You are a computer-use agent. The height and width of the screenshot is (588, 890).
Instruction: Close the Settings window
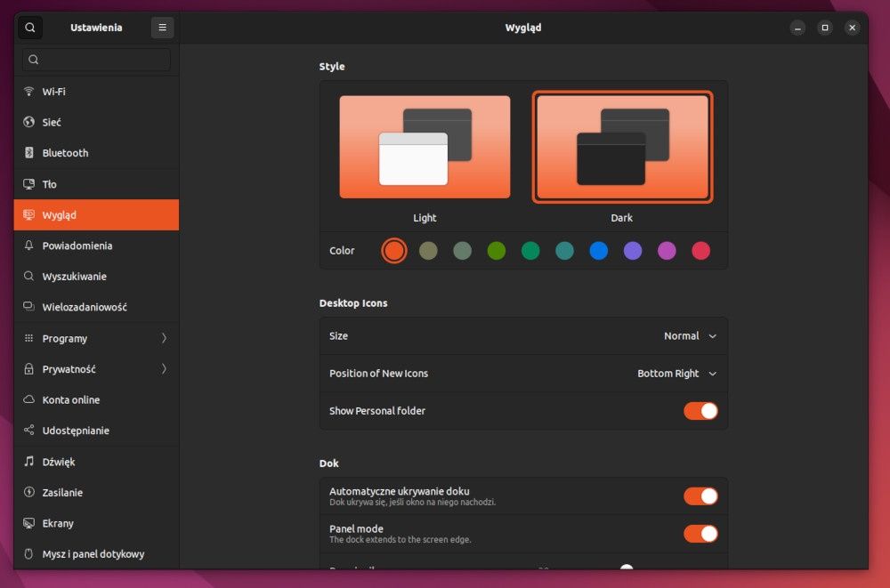coord(852,28)
